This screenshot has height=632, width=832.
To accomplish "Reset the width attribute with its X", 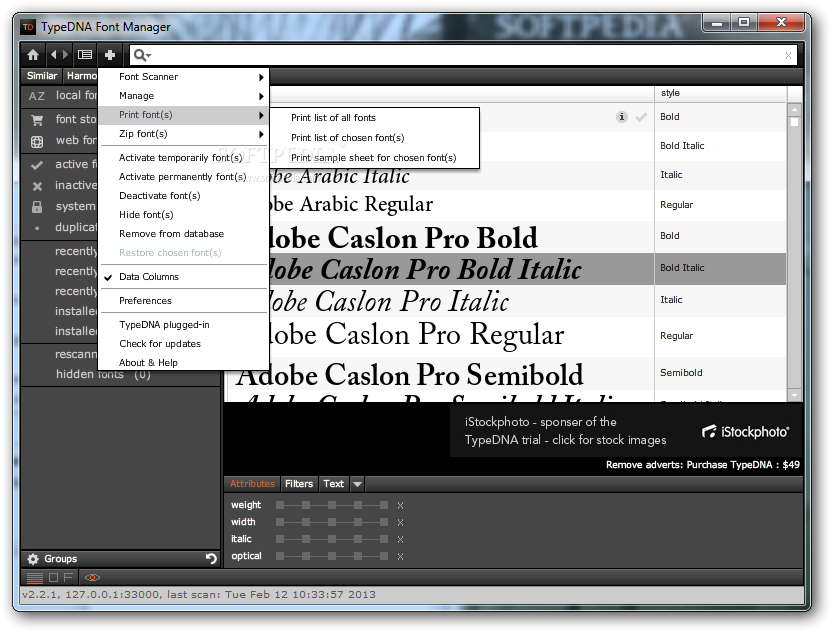I will click(x=401, y=523).
